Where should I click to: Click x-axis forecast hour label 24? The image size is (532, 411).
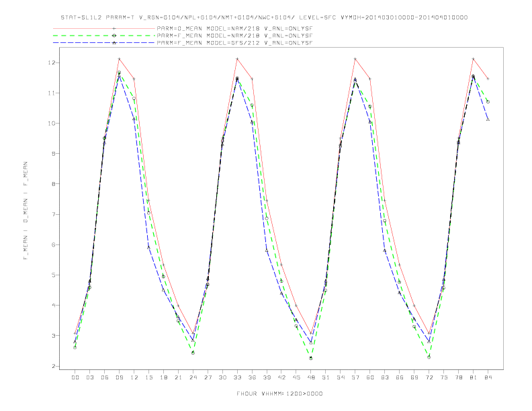tap(193, 377)
